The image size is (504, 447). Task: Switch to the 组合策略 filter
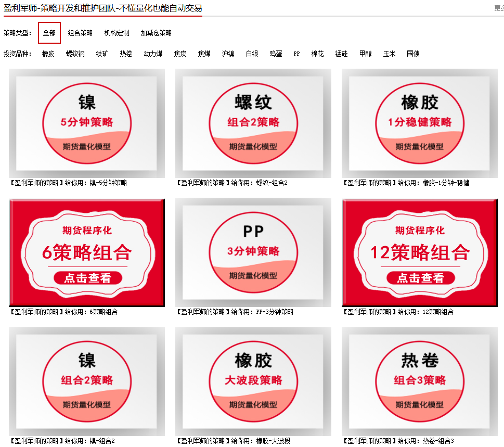coord(81,32)
